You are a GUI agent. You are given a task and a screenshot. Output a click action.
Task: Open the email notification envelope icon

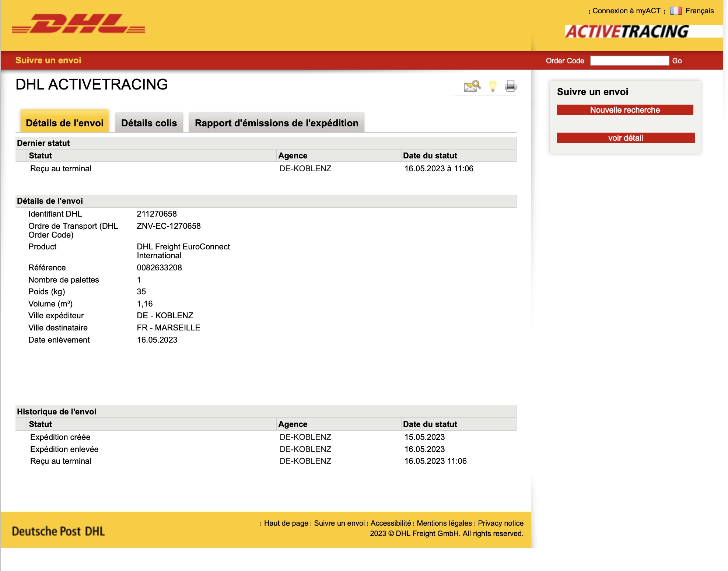click(472, 86)
